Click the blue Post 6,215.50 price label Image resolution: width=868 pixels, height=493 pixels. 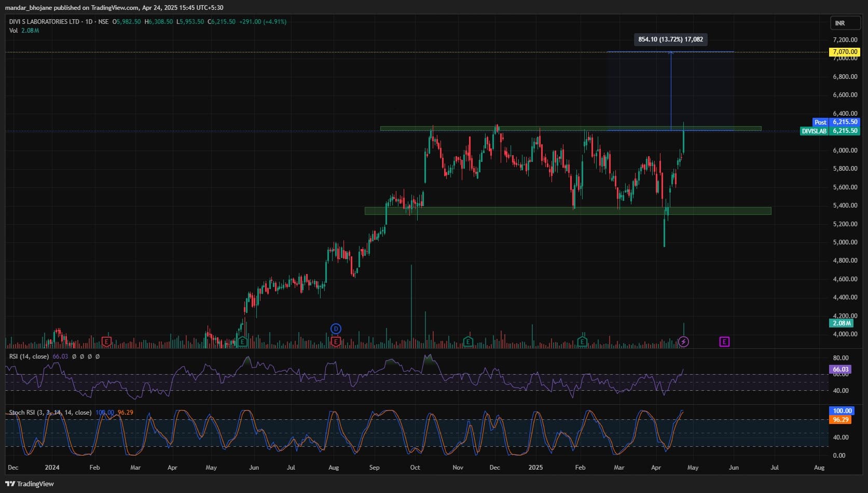tap(836, 122)
